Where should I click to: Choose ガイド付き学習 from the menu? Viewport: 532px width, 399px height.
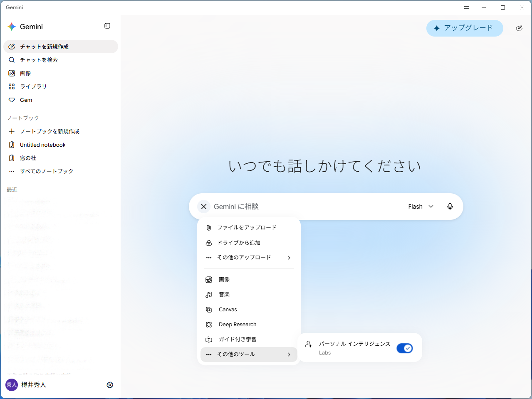(x=249, y=340)
